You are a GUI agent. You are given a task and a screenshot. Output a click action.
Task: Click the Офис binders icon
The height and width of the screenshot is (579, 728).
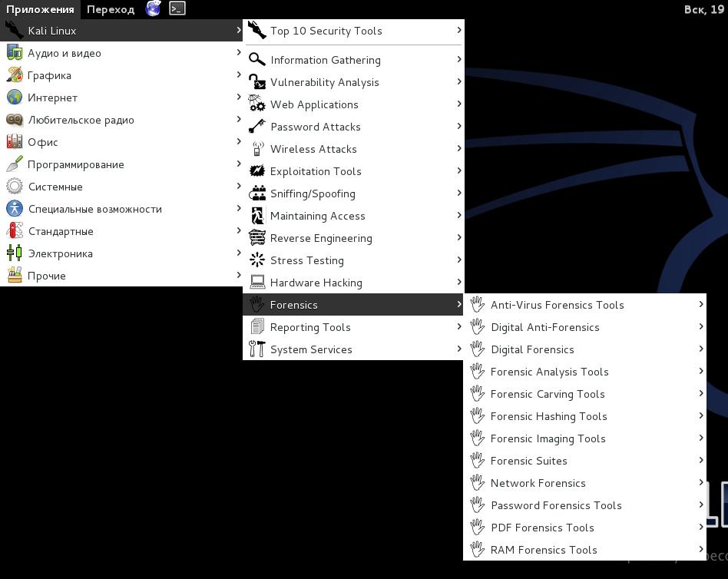pyautogui.click(x=15, y=141)
